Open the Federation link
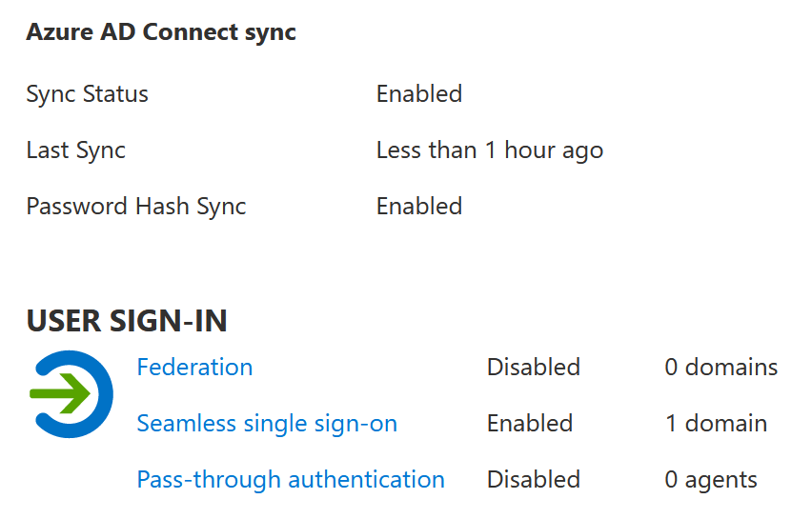 pyautogui.click(x=194, y=368)
